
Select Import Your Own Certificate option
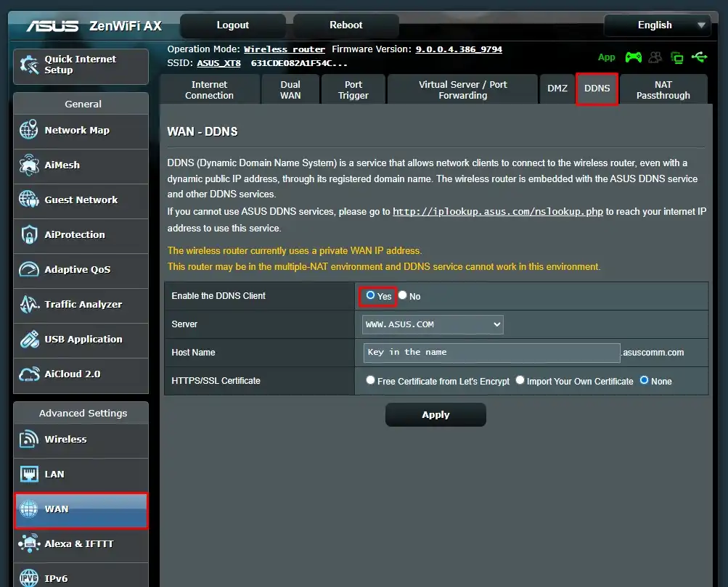click(520, 380)
